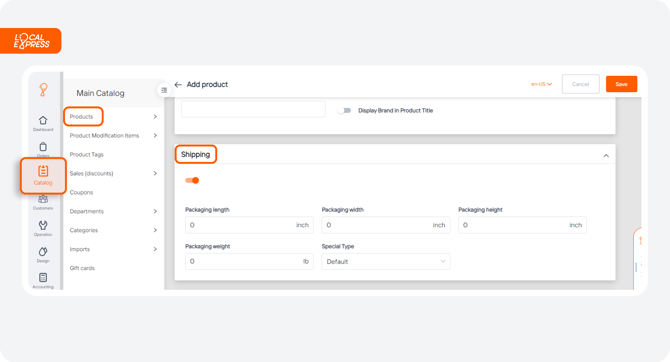Viewport: 670px width, 362px height.
Task: Click the Packaging weight input field
Action: 249,262
